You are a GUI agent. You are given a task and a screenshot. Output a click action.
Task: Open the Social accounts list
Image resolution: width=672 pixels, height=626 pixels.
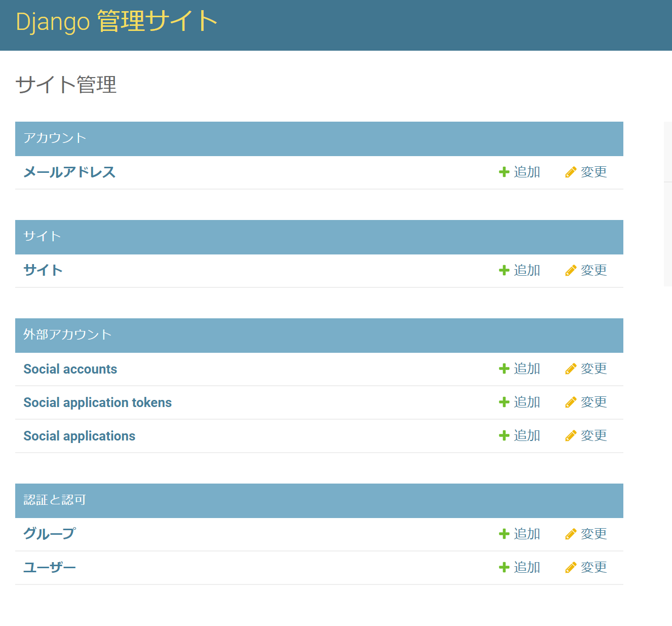pos(70,369)
